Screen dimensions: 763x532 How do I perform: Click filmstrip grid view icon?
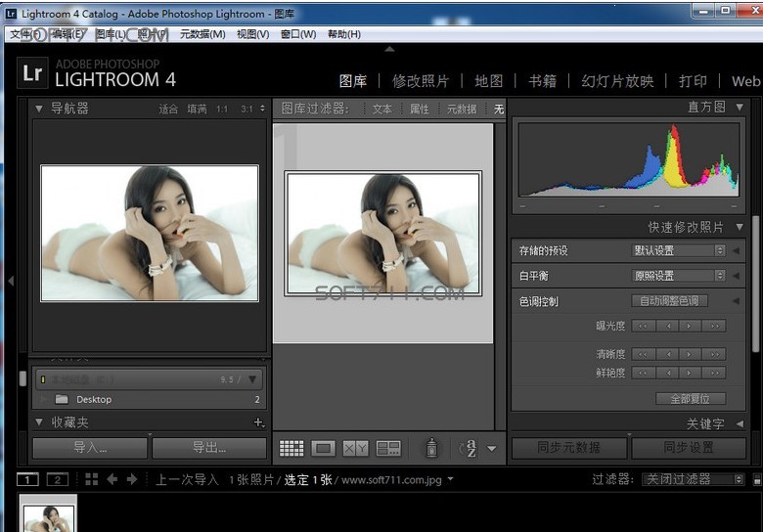[92, 479]
